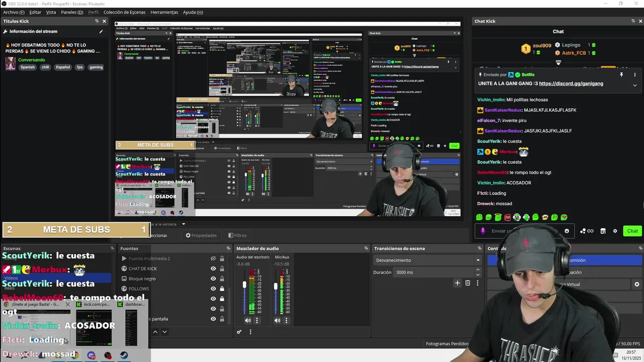Open advanced audio properties gears icon
This screenshot has width=644, height=362.
click(239, 332)
